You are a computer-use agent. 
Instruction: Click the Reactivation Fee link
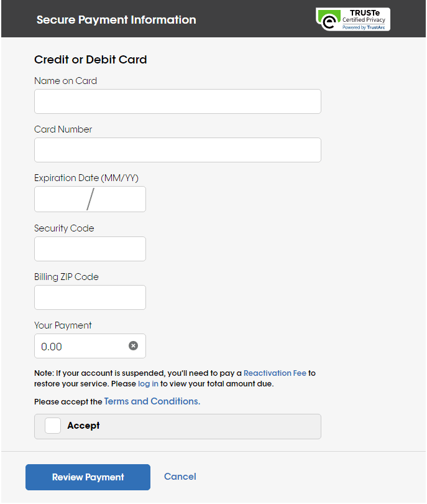(275, 373)
